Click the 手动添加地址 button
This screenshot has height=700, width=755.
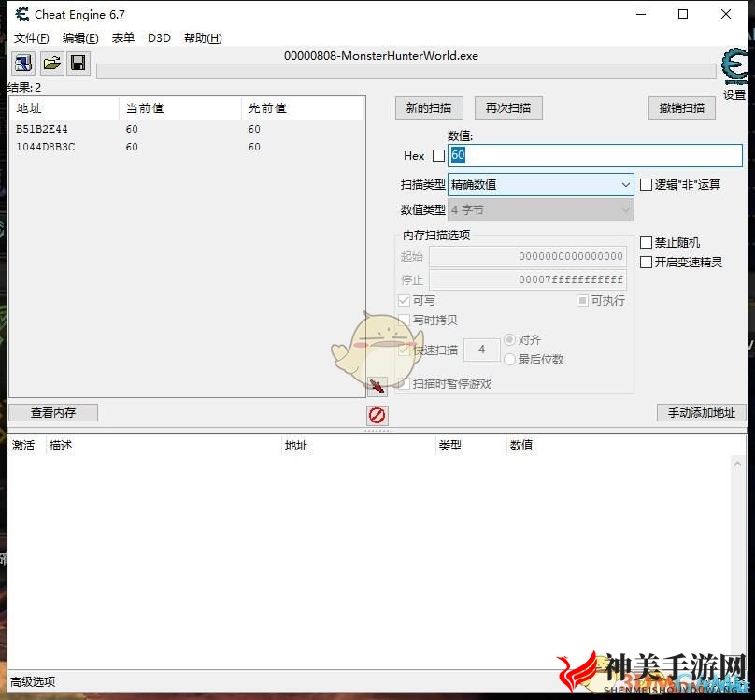click(x=702, y=412)
